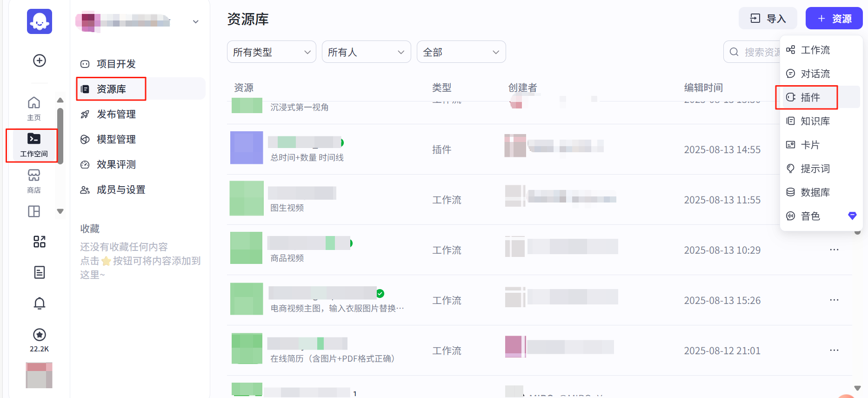The height and width of the screenshot is (398, 868).
Task: Go to 主页 home icon
Action: pos(34,108)
